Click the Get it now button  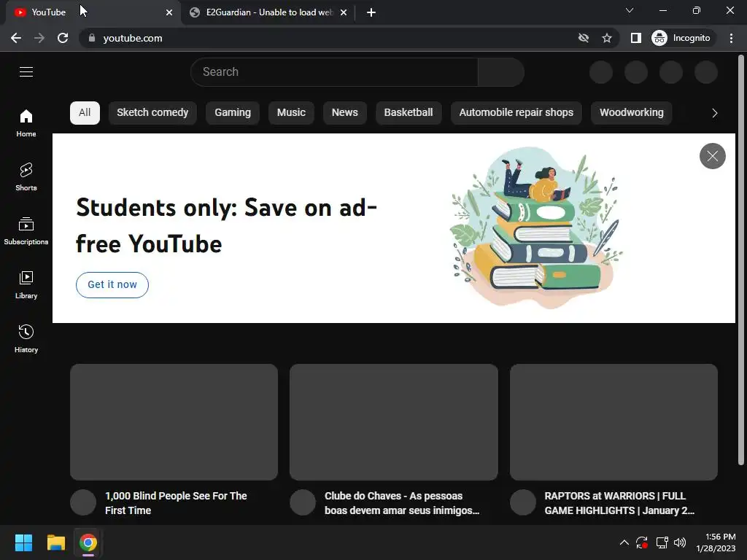[x=112, y=285]
